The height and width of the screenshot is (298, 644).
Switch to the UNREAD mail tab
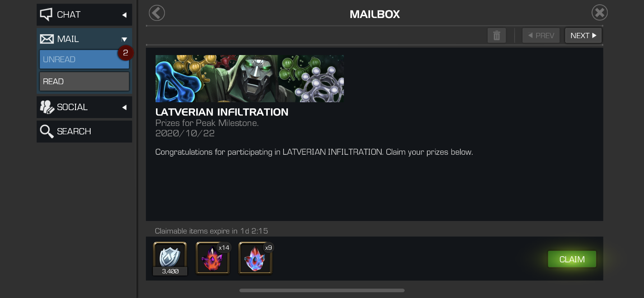(x=84, y=59)
